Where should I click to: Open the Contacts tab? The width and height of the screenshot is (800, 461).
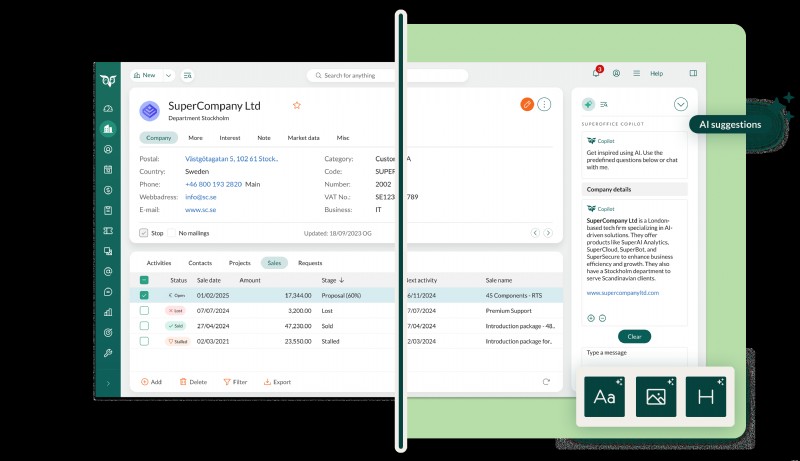click(200, 263)
